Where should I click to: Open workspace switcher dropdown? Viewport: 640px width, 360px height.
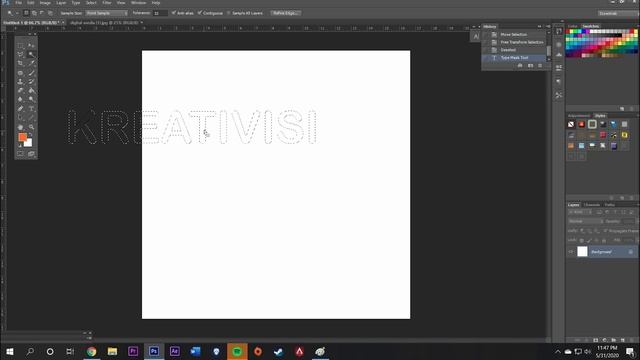coord(617,13)
